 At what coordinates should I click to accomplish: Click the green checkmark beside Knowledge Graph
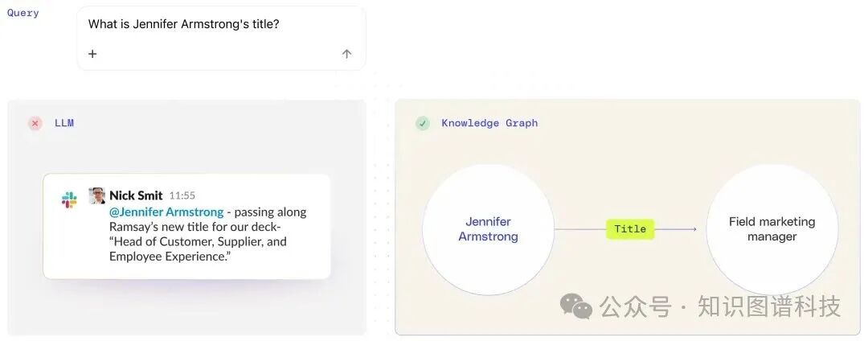pyautogui.click(x=423, y=123)
